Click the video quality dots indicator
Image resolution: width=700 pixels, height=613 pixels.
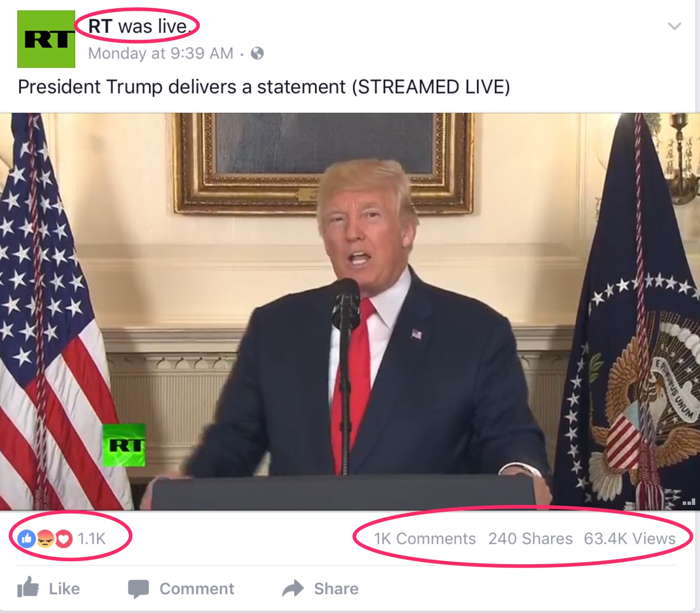(x=689, y=502)
